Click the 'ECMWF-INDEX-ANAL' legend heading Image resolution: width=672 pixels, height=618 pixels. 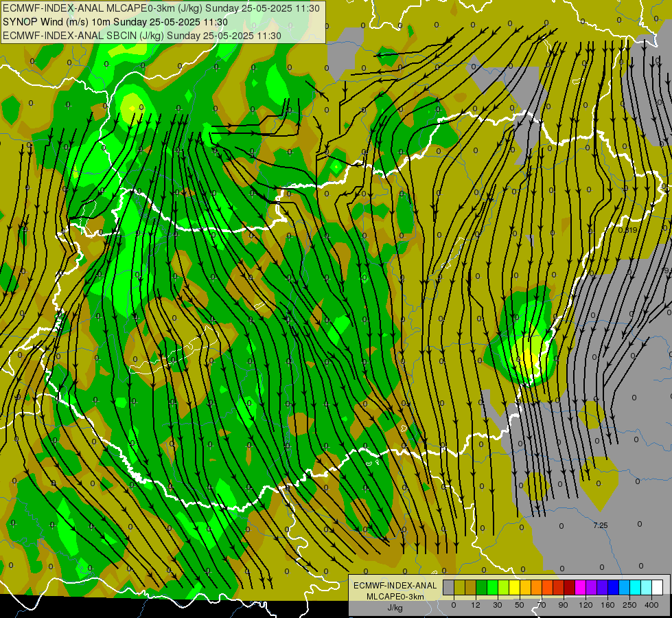tap(395, 586)
